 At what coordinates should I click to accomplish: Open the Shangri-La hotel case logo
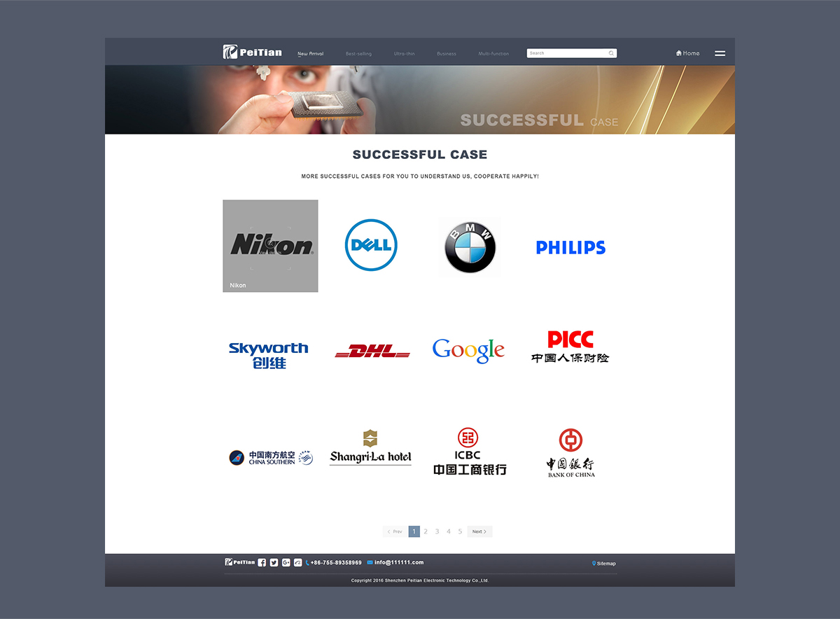pyautogui.click(x=370, y=447)
